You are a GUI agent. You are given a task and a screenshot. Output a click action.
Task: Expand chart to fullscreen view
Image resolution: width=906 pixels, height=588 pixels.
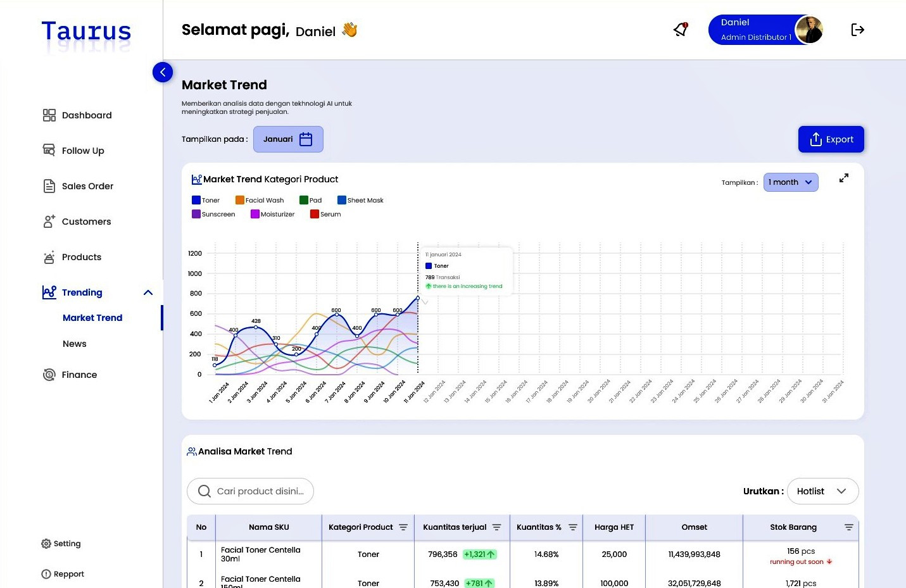click(x=843, y=178)
